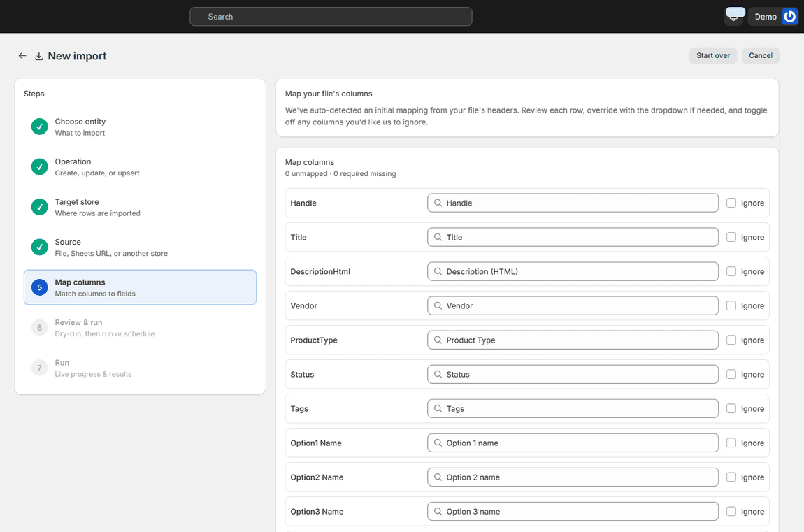The image size is (804, 532).
Task: Tick Ignore checkbox for Option2 Name row
Action: click(731, 477)
